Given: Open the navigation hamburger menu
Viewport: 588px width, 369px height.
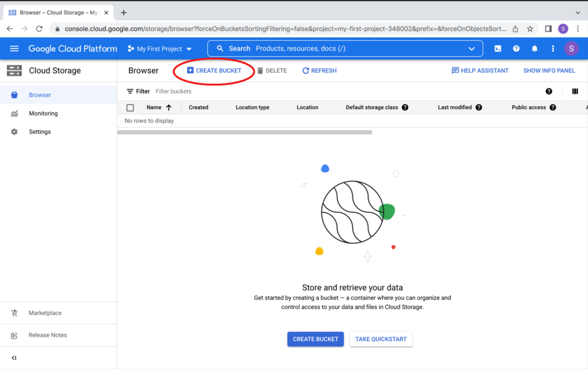Looking at the screenshot, I should point(14,48).
